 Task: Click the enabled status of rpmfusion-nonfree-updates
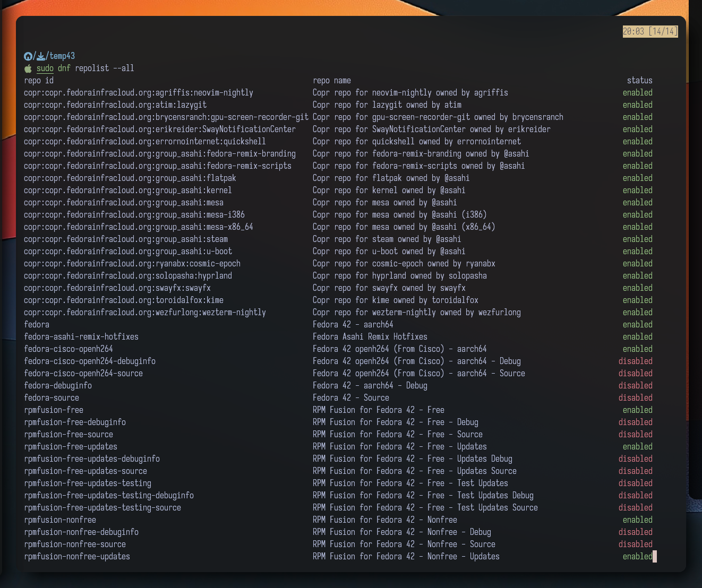click(638, 556)
